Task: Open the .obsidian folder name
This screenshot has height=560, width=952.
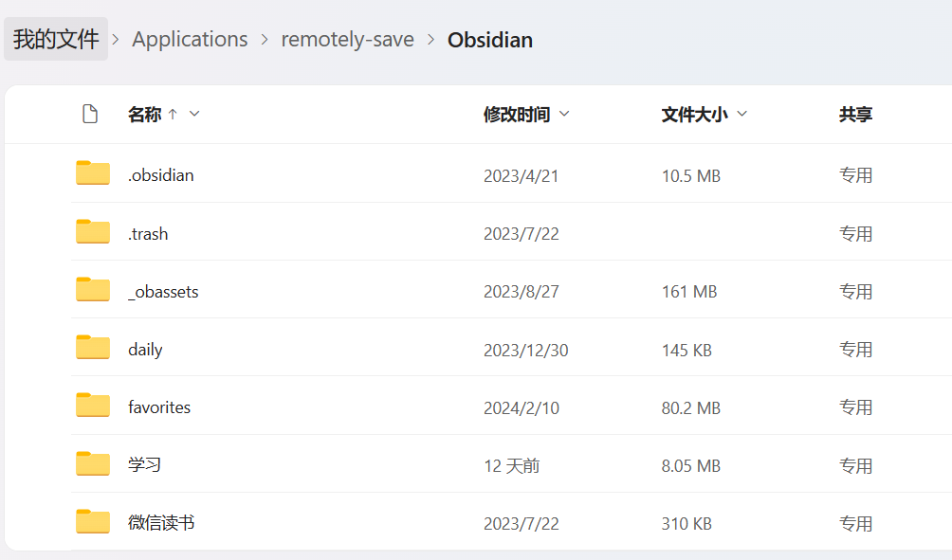Action: (x=161, y=175)
